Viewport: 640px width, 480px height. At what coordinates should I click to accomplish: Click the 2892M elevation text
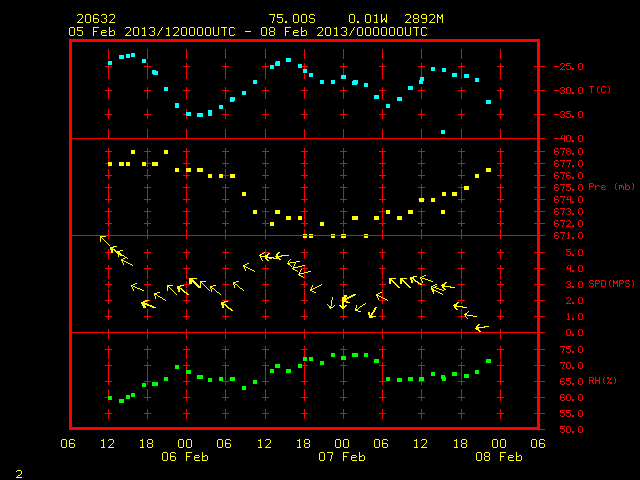click(x=424, y=19)
